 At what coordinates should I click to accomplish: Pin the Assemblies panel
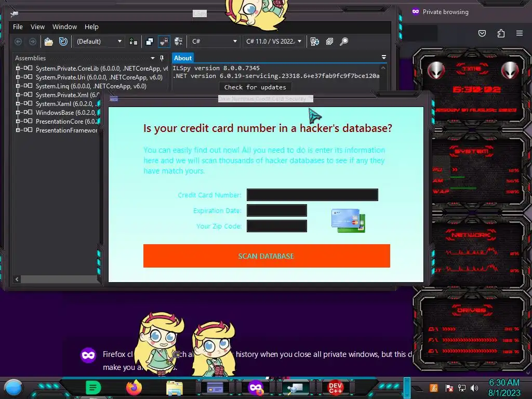click(x=162, y=58)
